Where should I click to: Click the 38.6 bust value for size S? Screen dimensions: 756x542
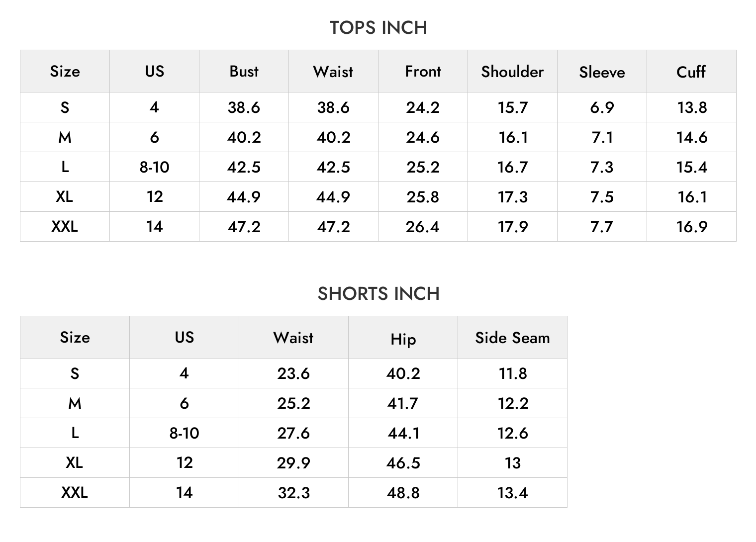click(x=244, y=107)
